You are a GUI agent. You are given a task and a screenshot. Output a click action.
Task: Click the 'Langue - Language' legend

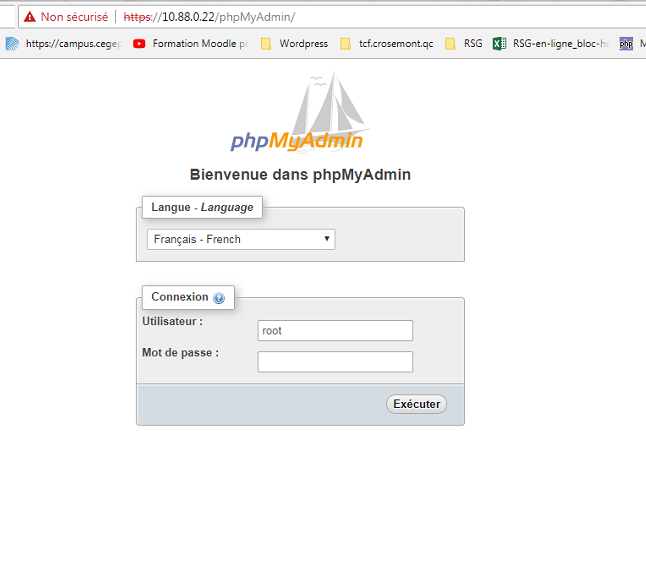pyautogui.click(x=202, y=207)
